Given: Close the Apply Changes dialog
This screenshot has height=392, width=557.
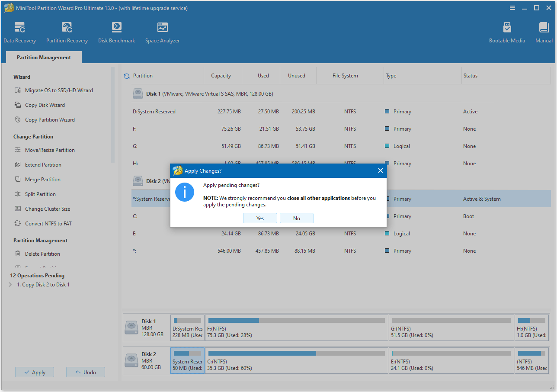Looking at the screenshot, I should [380, 170].
